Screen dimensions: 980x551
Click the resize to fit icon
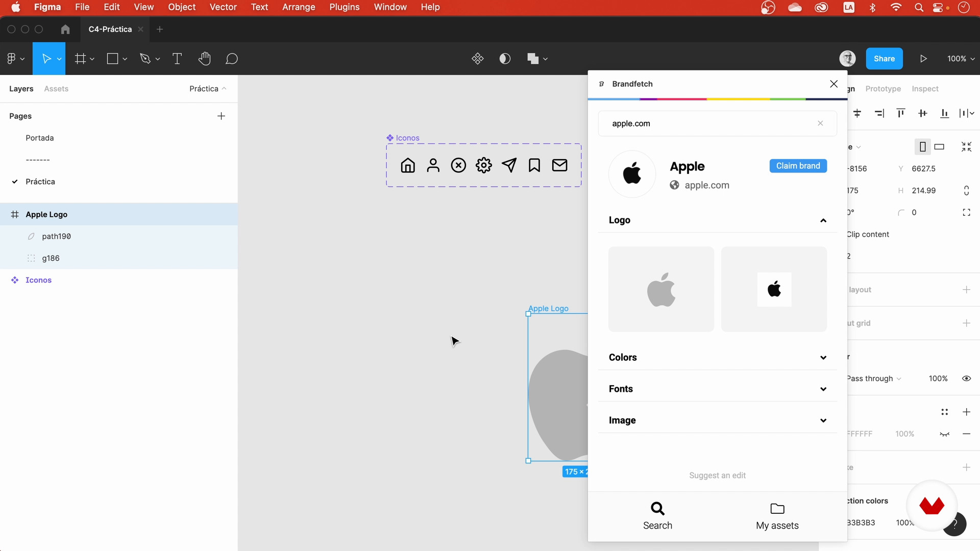point(966,147)
